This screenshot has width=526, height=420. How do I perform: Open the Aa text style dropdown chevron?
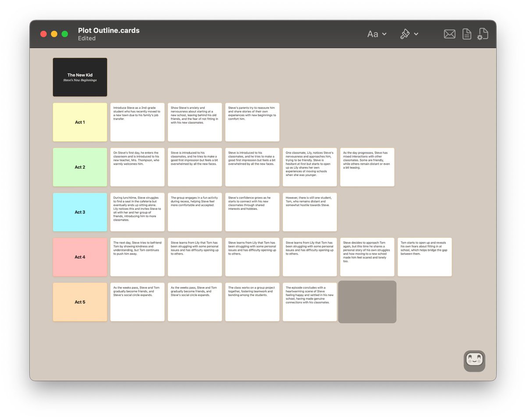click(384, 34)
